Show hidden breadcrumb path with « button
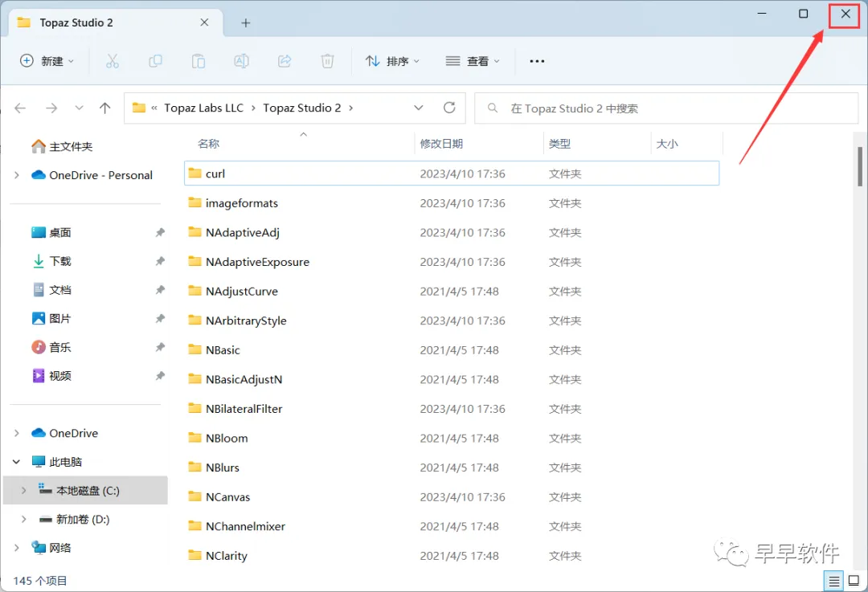 [154, 108]
